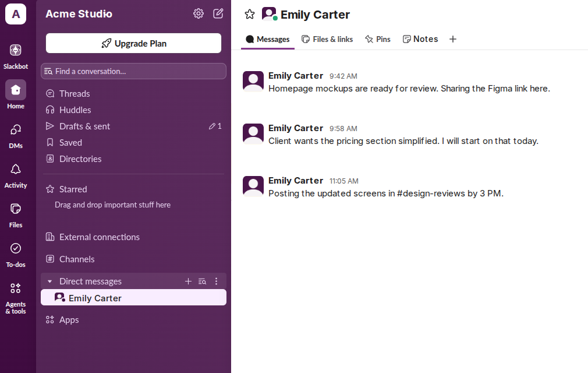Viewport: 588px width, 373px height.
Task: Select Emily Carter direct message
Action: (x=133, y=298)
